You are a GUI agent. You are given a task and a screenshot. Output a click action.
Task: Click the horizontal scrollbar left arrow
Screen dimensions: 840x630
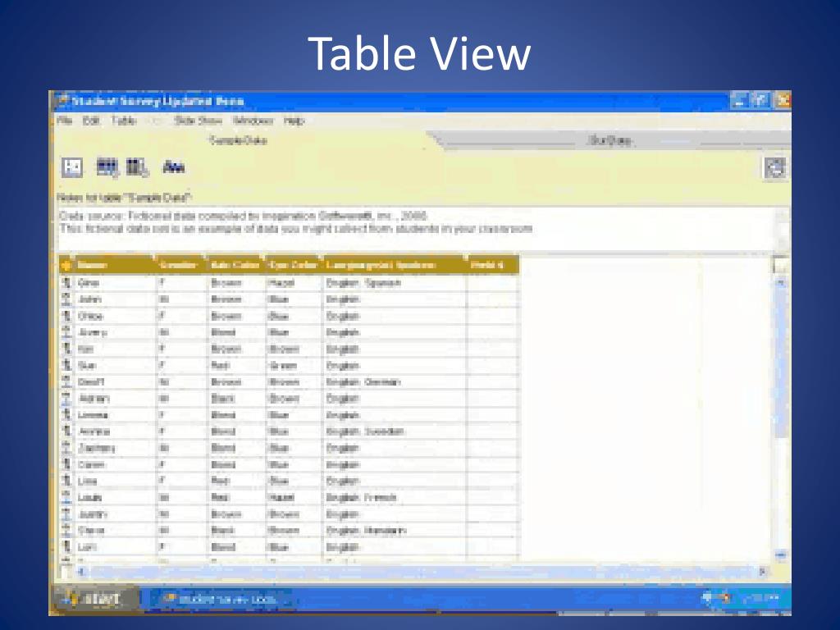click(x=81, y=572)
